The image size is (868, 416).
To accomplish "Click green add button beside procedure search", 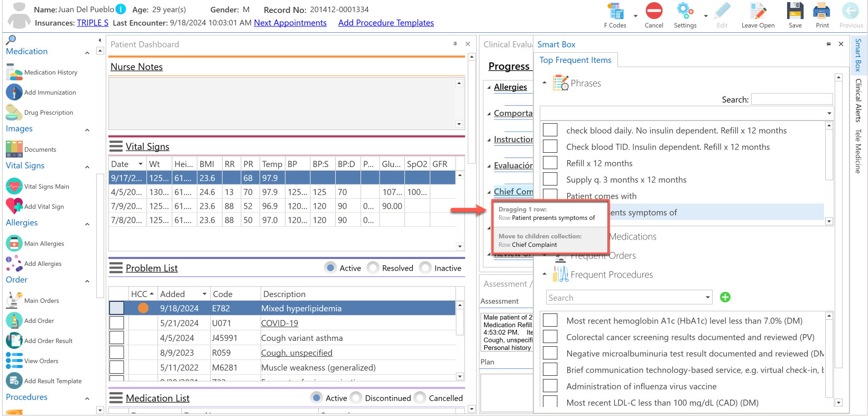I will tap(725, 298).
